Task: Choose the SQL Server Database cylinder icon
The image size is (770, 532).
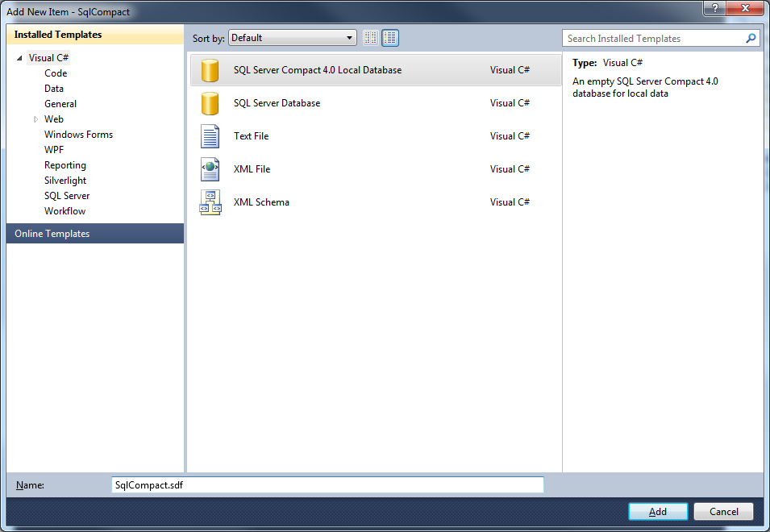Action: [210, 103]
